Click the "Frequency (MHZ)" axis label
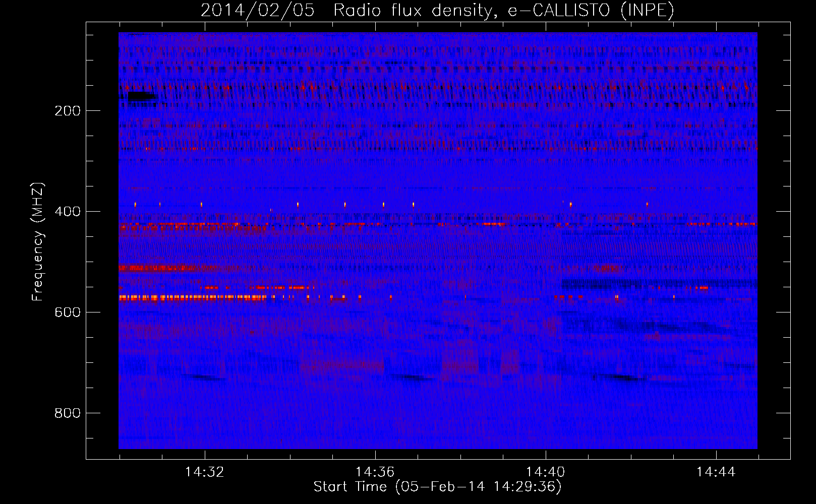The height and width of the screenshot is (504, 816). [x=37, y=242]
